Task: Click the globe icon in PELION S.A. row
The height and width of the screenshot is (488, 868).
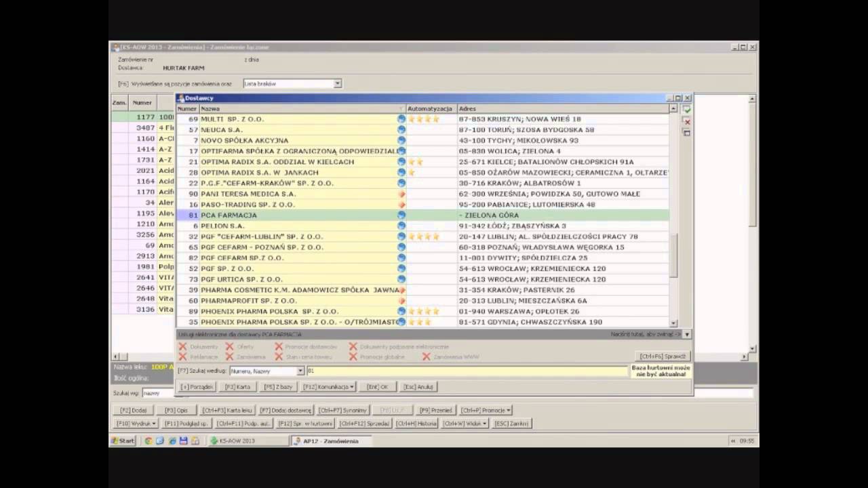Action: click(401, 226)
